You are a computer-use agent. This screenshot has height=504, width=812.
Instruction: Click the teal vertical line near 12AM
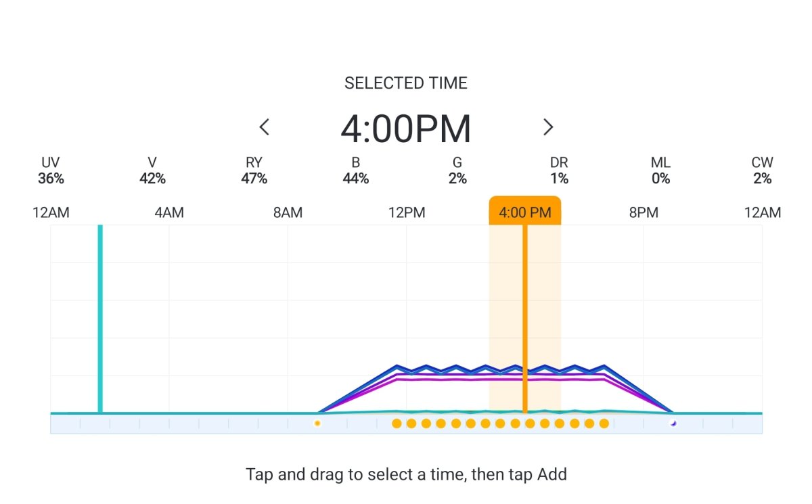coord(100,318)
